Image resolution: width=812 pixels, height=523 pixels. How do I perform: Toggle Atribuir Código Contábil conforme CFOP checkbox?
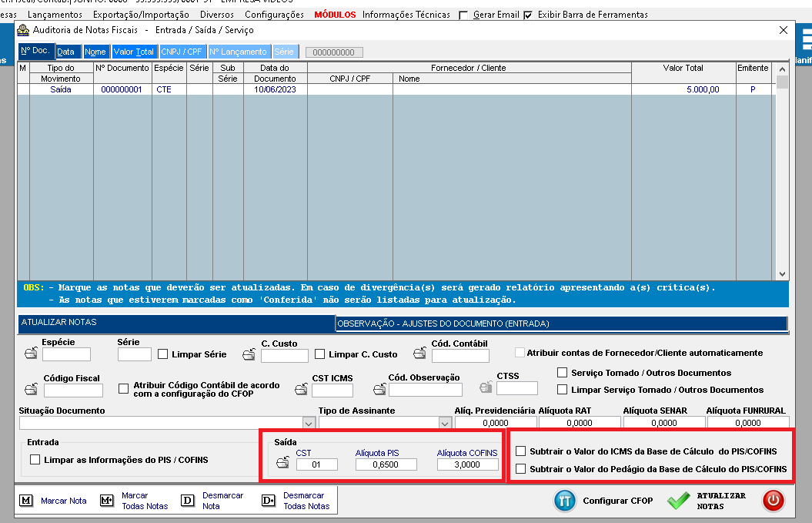click(x=123, y=388)
